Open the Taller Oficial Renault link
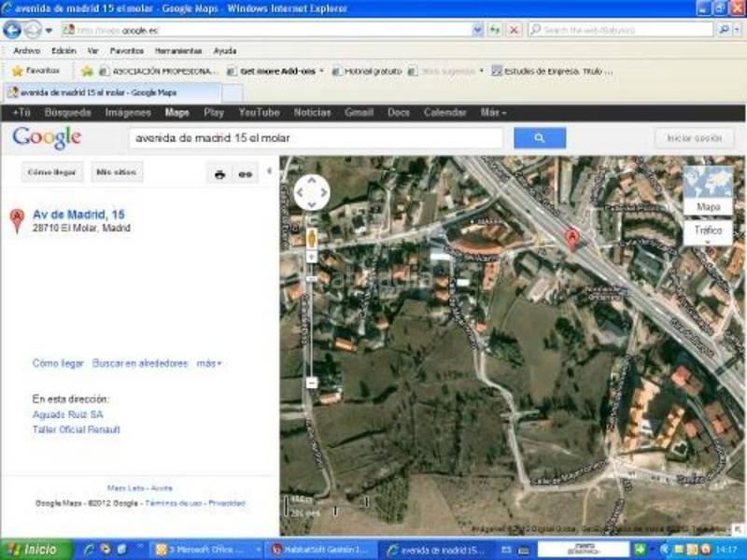 (x=77, y=430)
